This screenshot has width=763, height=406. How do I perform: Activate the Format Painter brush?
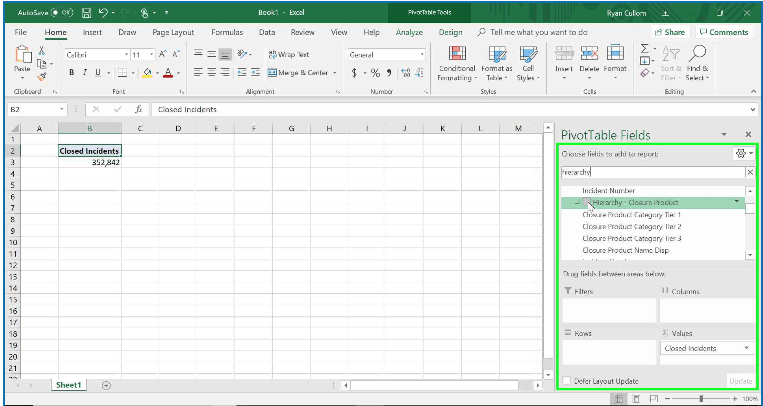click(42, 76)
